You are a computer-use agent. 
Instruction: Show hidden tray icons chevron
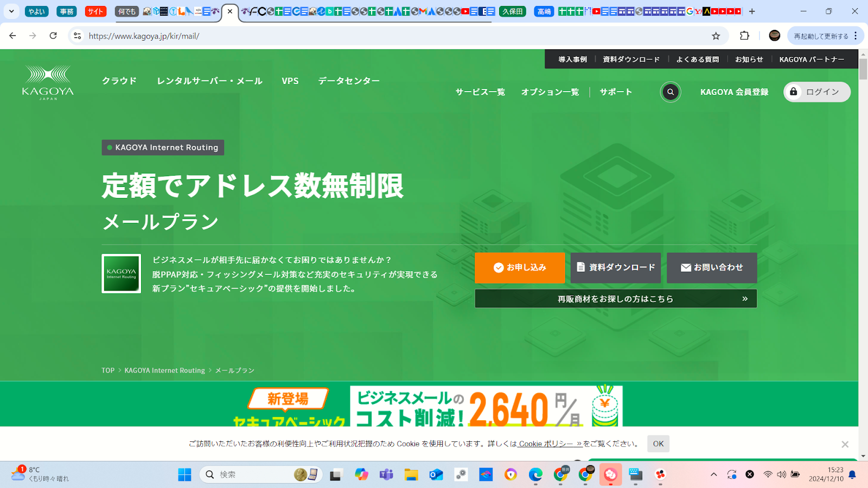point(714,474)
